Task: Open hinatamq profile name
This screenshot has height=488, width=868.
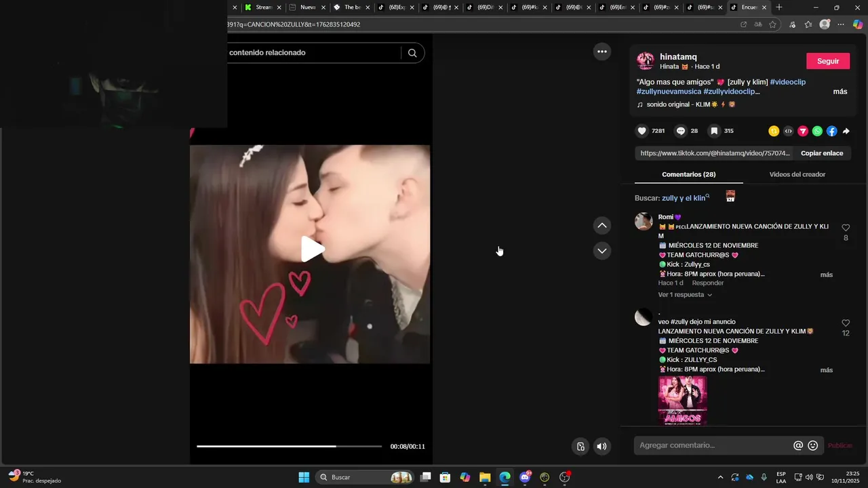Action: click(678, 57)
